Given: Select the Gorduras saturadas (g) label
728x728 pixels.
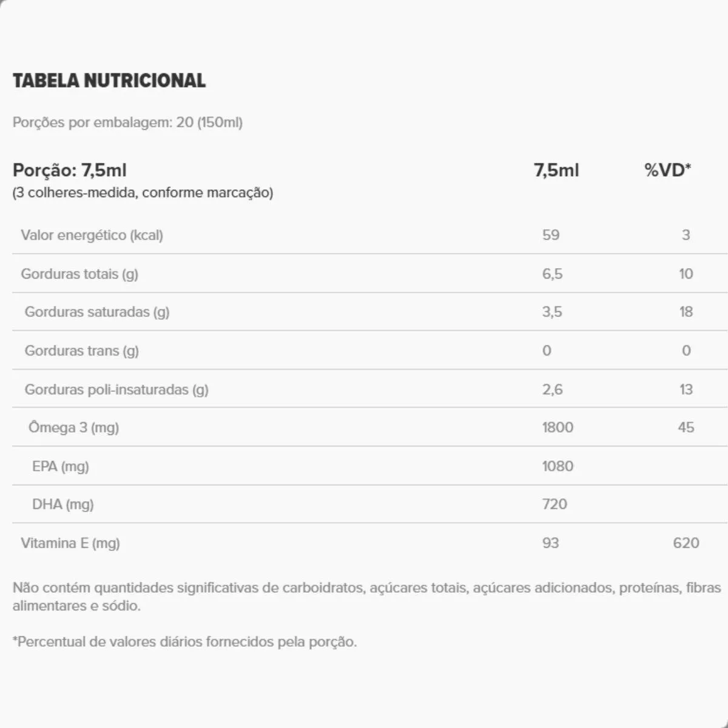Looking at the screenshot, I should click(97, 312).
